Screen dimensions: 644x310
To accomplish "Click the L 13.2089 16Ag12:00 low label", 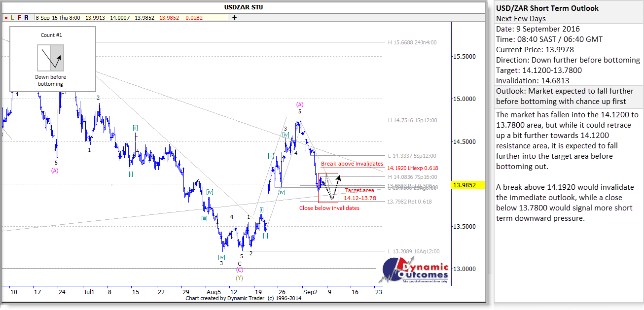I will [x=413, y=251].
